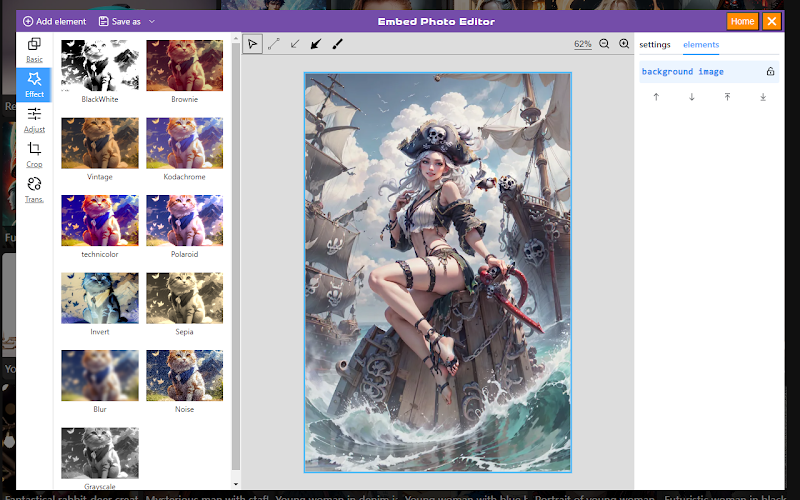Click the effects scrollbar up arrow
Image resolution: width=800 pixels, height=500 pixels.
(x=235, y=38)
